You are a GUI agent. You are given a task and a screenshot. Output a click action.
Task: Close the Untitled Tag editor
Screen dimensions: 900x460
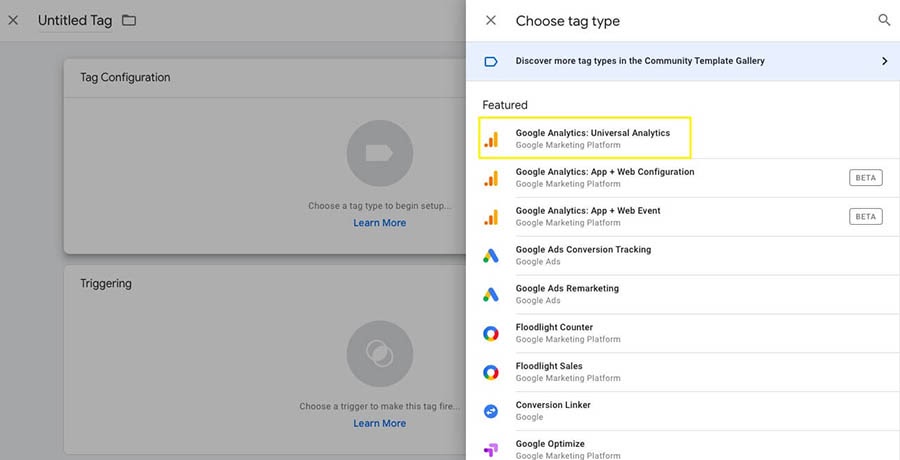(x=13, y=21)
